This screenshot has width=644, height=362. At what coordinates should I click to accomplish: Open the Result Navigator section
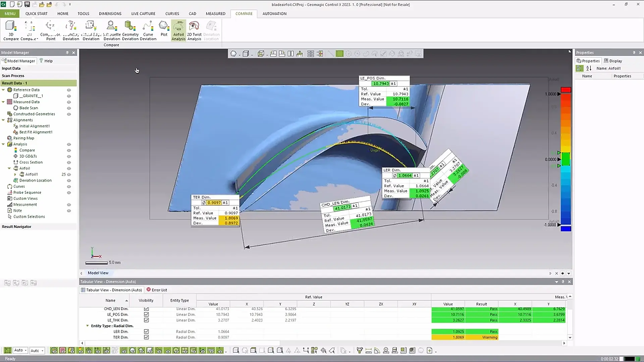click(39, 227)
